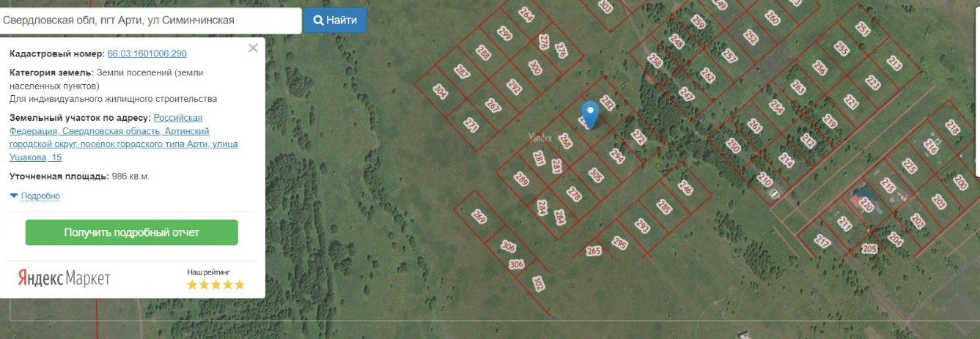Screen dimensions: 980x339
Task: Click the Найти search button
Action: coord(335,20)
